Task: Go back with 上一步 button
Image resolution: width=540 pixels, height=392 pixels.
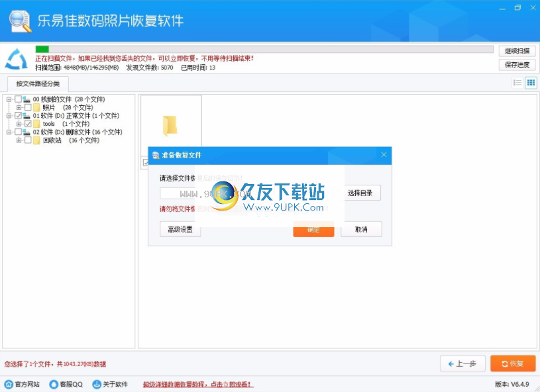Action: pos(462,364)
